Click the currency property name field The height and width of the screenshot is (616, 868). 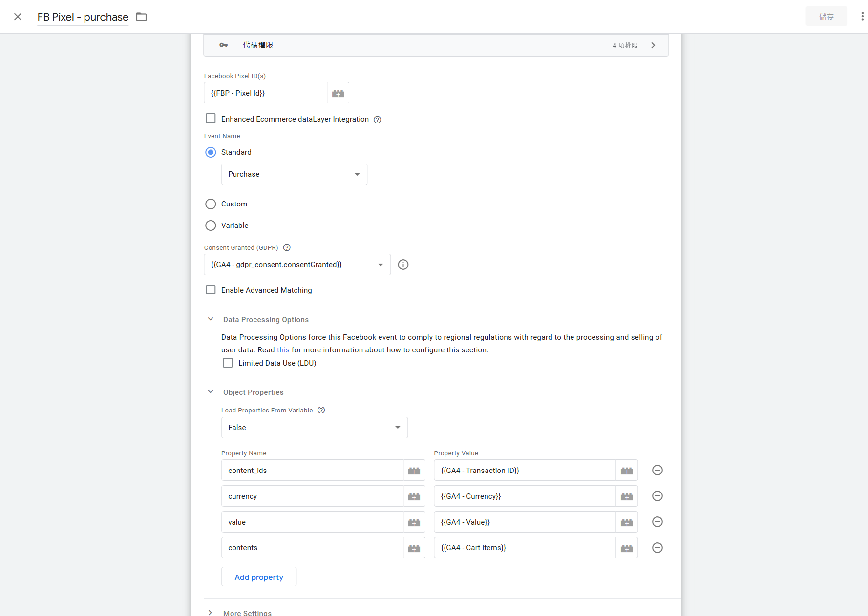click(312, 496)
